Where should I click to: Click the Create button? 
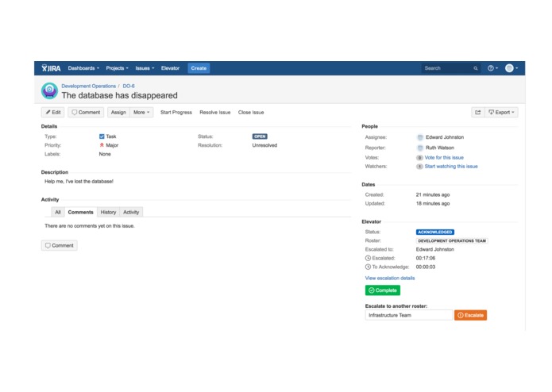[x=199, y=68]
